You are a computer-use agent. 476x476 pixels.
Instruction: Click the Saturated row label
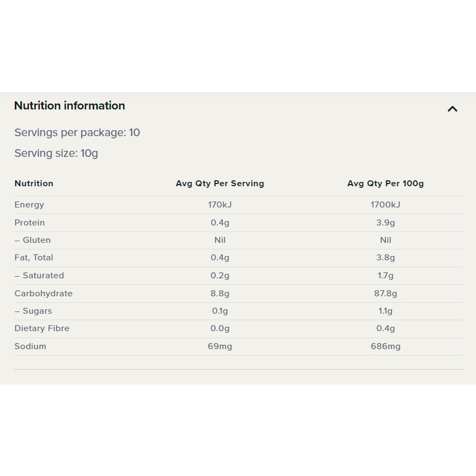point(39,276)
